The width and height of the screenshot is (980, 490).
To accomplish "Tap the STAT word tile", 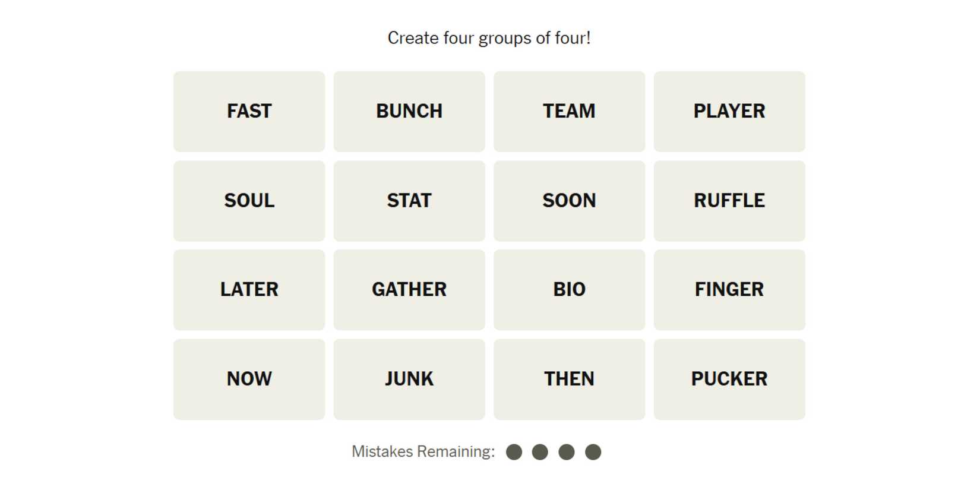I will (x=409, y=201).
